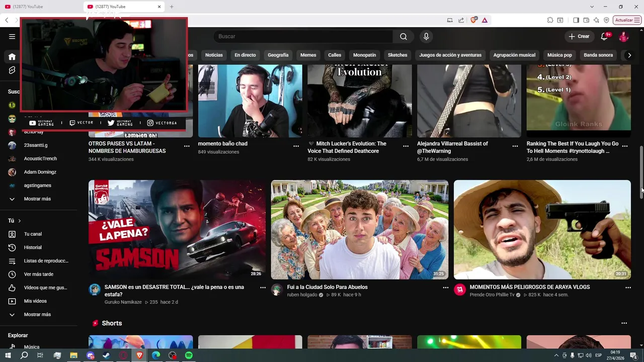The image size is (644, 362).
Task: Open Guruko Namikaze channel avatar
Action: (x=95, y=289)
